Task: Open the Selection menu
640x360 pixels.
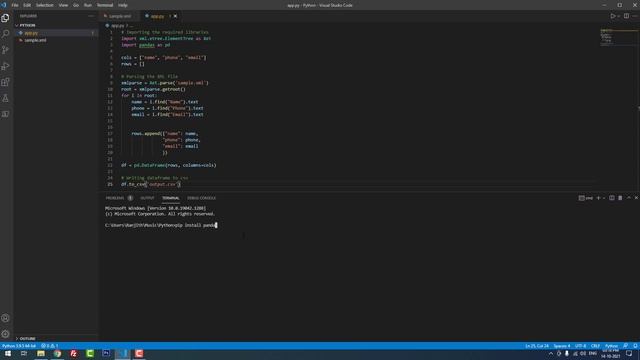Action: [44, 5]
